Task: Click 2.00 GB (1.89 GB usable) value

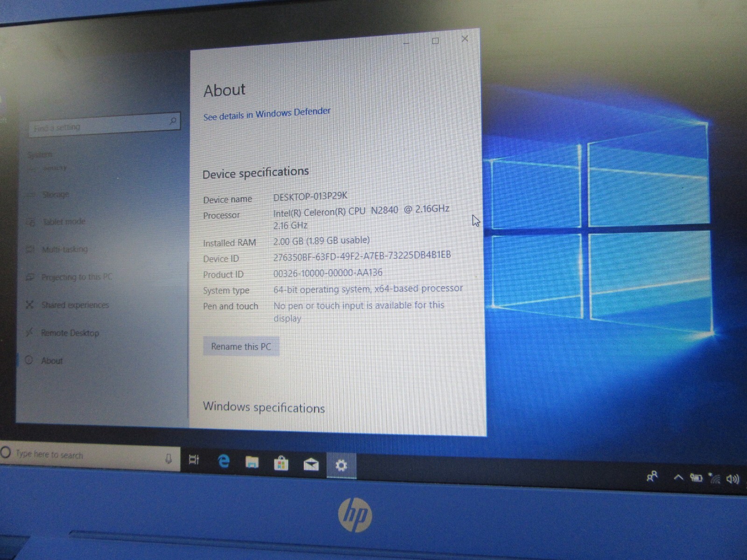Action: pos(321,241)
